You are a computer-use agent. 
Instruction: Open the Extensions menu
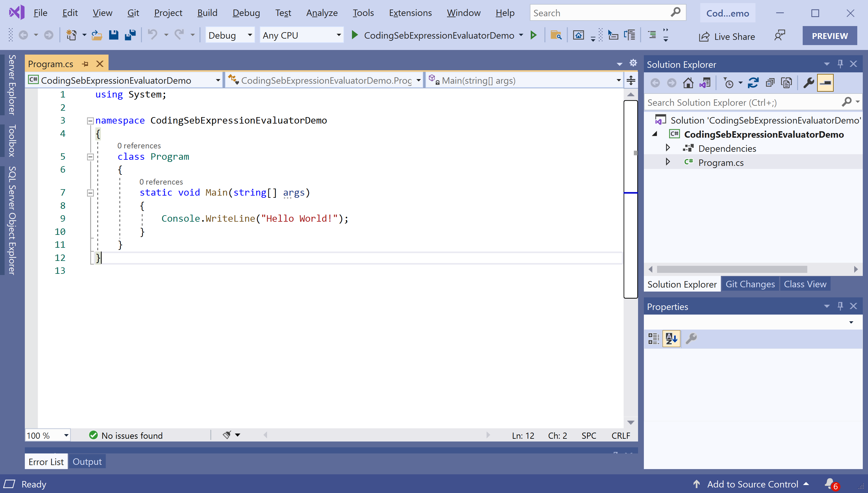[410, 13]
